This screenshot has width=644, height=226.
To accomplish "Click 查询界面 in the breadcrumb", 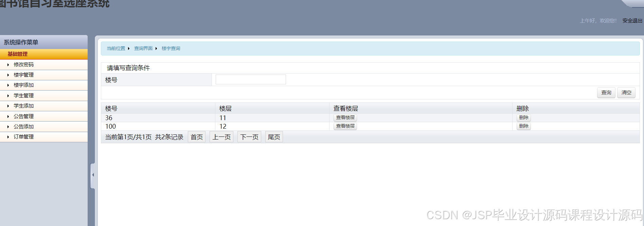I will 143,48.
